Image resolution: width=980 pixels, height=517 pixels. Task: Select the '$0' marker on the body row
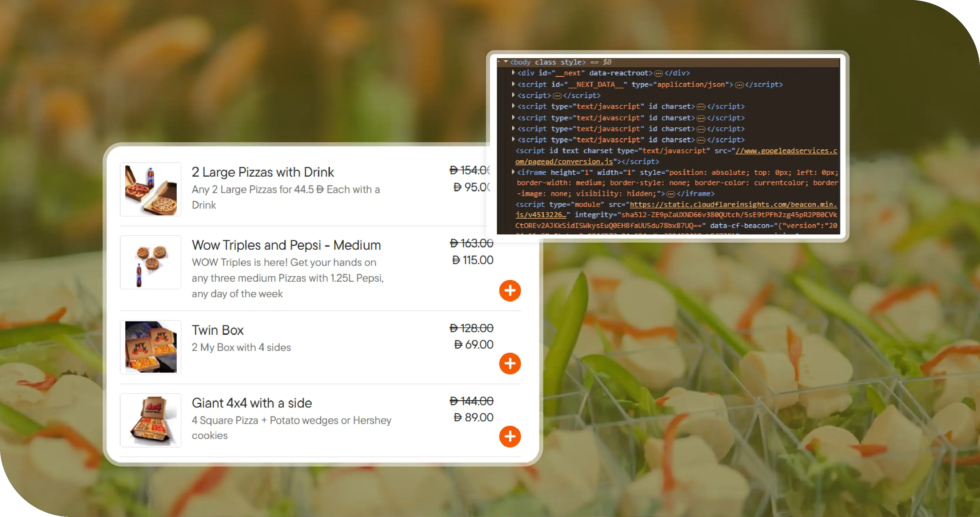(x=607, y=62)
